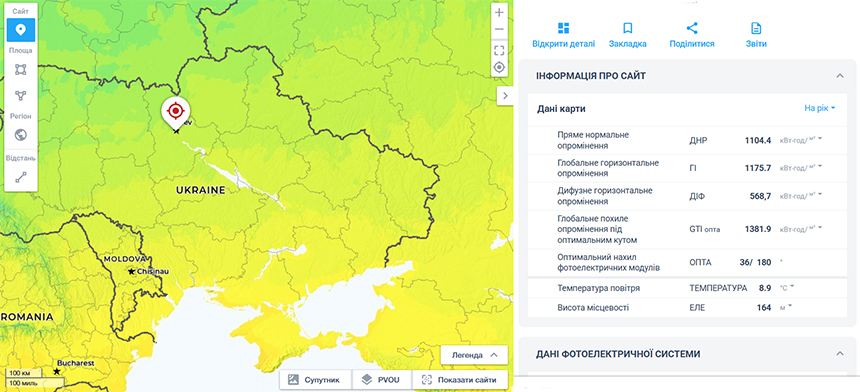Open the На рік period dropdown
The height and width of the screenshot is (392, 860).
click(x=819, y=109)
